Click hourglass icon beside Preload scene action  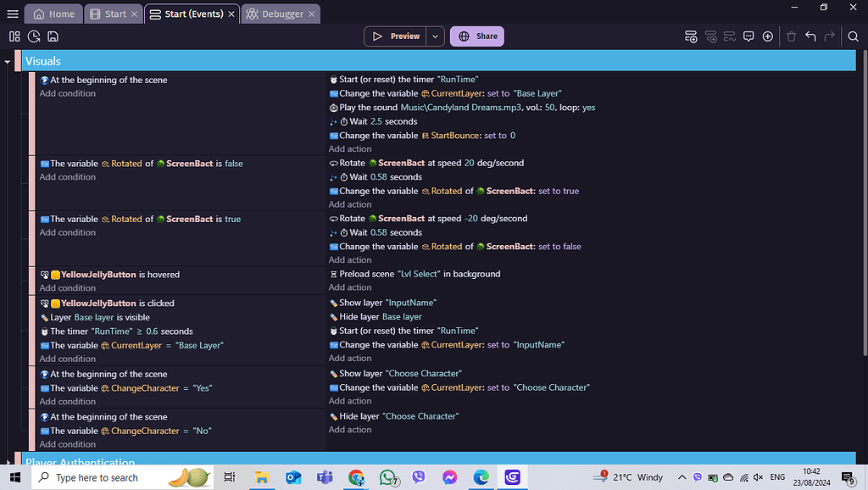click(x=333, y=275)
